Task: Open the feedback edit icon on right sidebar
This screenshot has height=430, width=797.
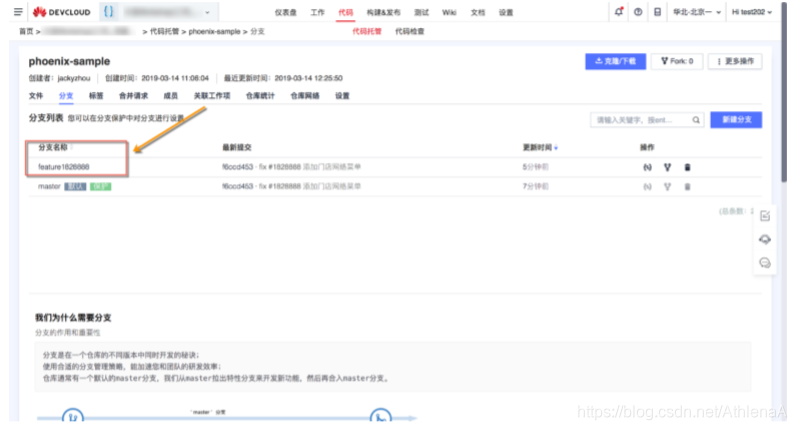Action: (765, 216)
